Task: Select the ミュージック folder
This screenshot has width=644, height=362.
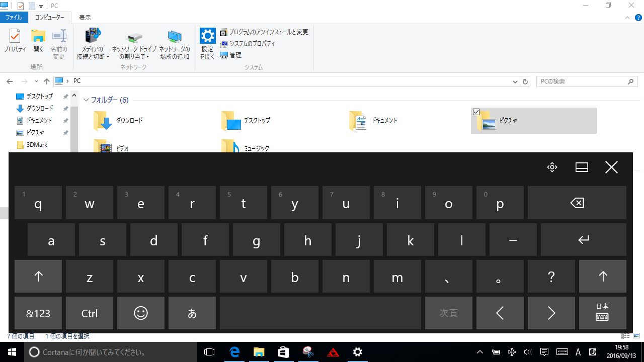Action: [247, 146]
